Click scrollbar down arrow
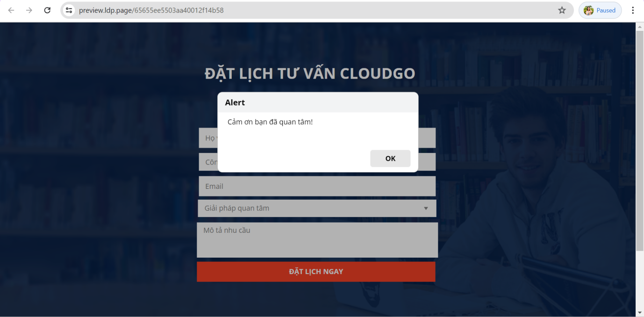This screenshot has height=317, width=644. [640, 312]
